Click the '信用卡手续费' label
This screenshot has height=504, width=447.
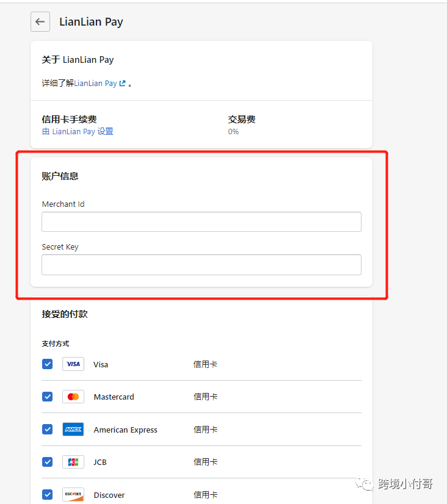[69, 119]
